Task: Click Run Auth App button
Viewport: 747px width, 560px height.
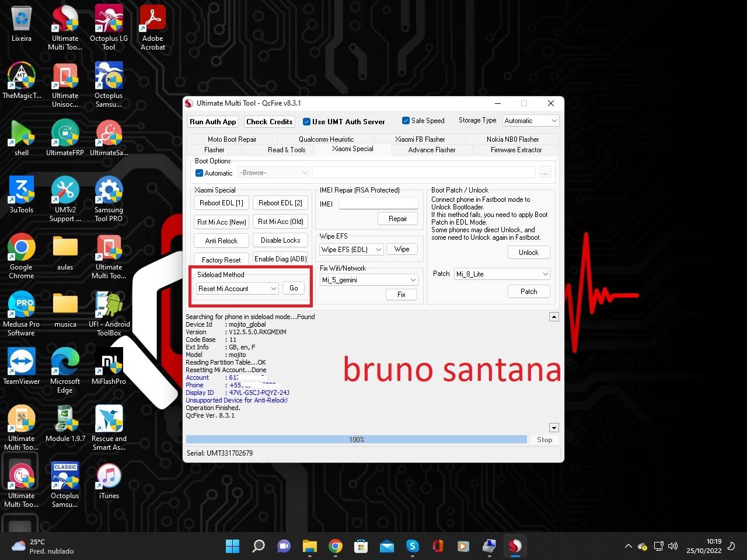Action: 212,122
